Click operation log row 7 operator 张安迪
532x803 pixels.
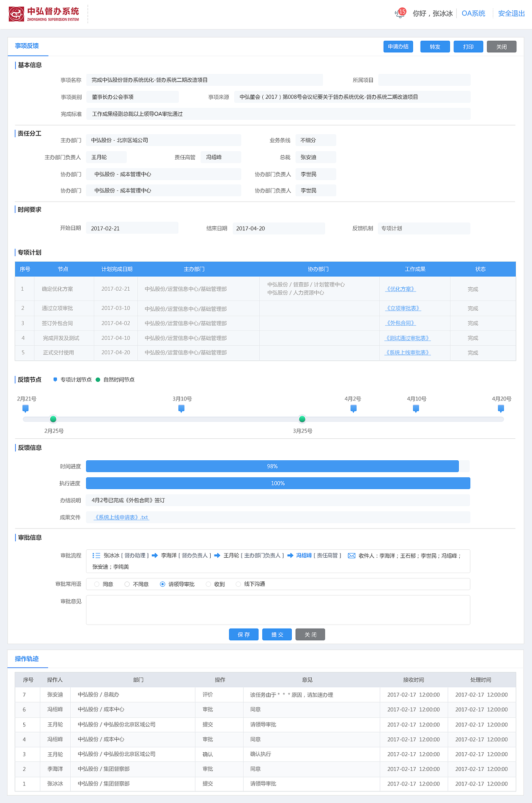point(55,694)
